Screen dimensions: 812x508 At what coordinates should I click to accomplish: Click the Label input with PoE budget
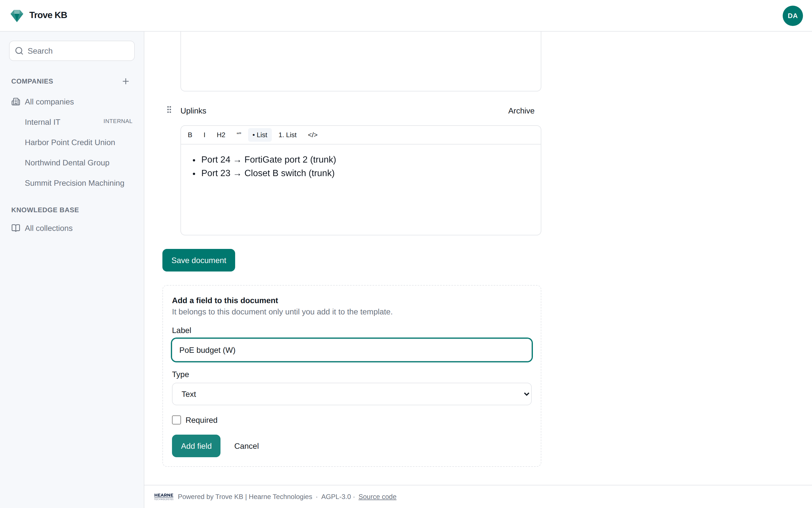[352, 350]
